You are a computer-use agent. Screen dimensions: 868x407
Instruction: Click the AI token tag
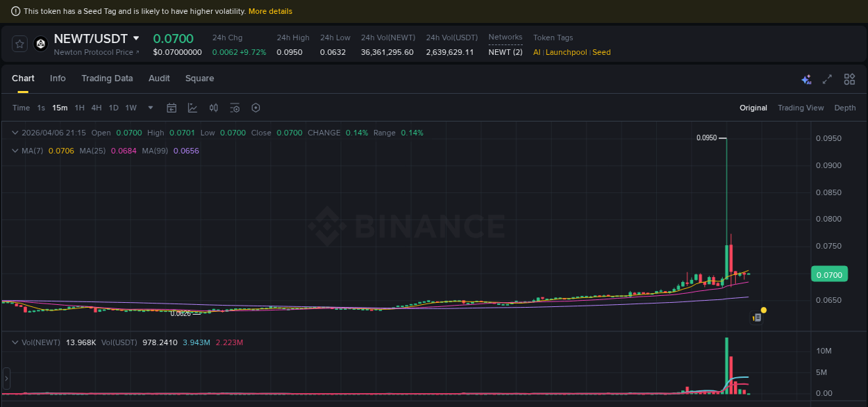click(537, 52)
